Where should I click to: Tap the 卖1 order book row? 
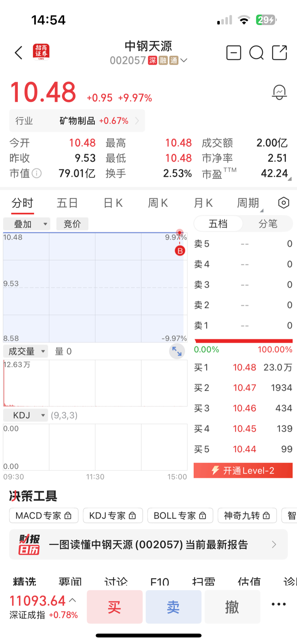[243, 325]
